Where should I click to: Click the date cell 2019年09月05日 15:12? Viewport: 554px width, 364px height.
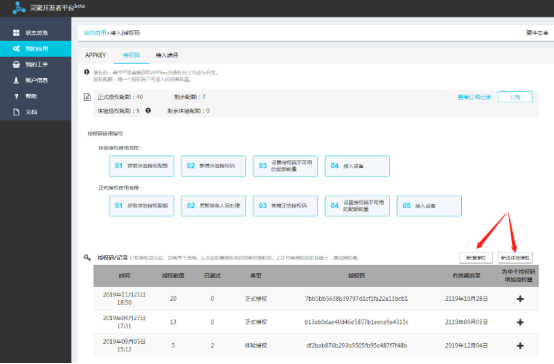[x=124, y=345]
